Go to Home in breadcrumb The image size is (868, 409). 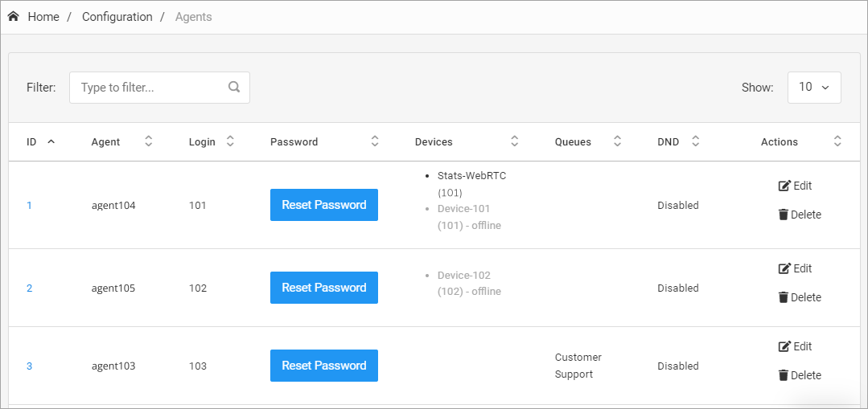[43, 17]
